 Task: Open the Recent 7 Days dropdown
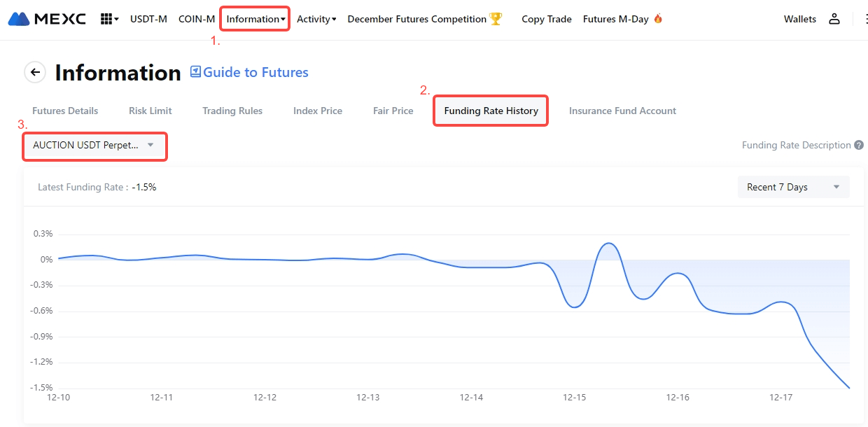coord(793,187)
